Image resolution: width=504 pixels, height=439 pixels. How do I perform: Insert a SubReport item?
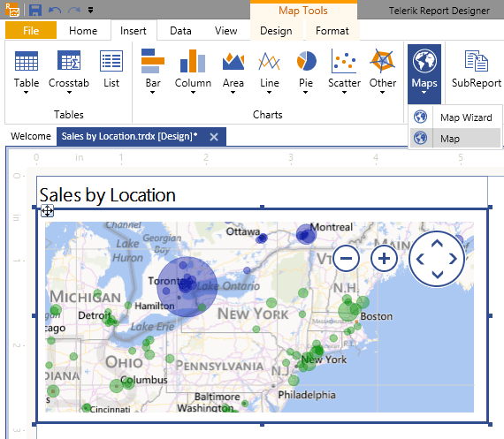[x=476, y=69]
